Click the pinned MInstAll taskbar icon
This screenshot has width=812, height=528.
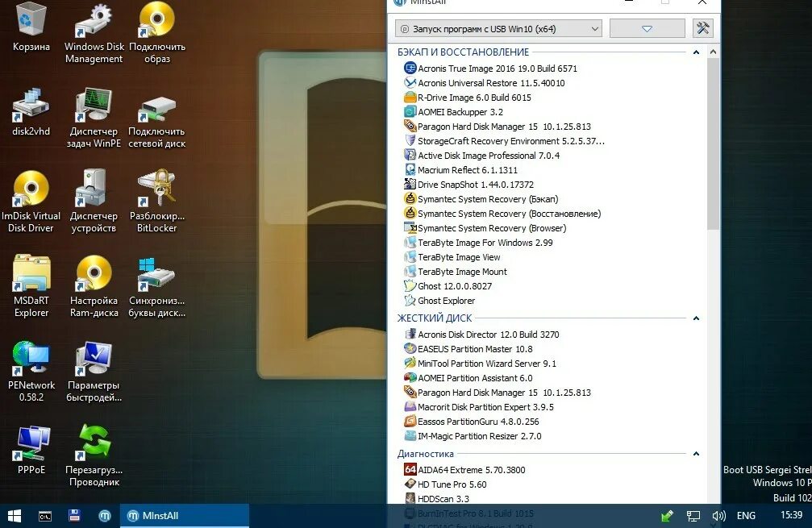tap(105, 516)
